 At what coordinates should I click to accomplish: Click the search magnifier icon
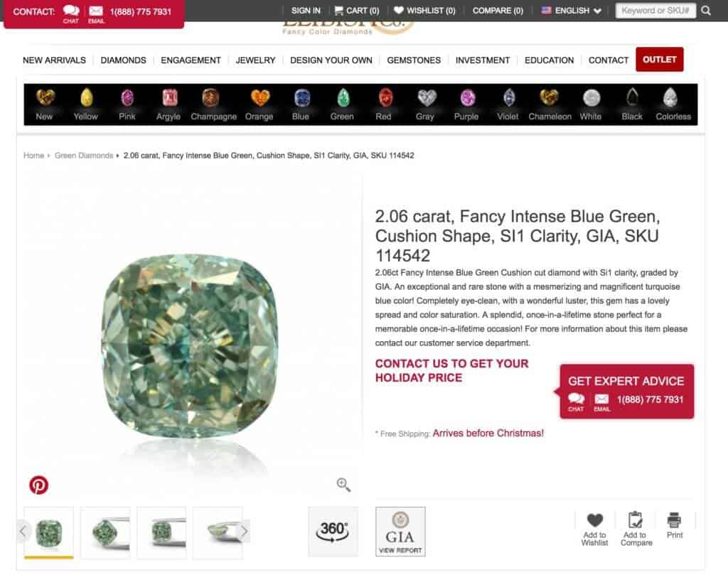(x=706, y=11)
